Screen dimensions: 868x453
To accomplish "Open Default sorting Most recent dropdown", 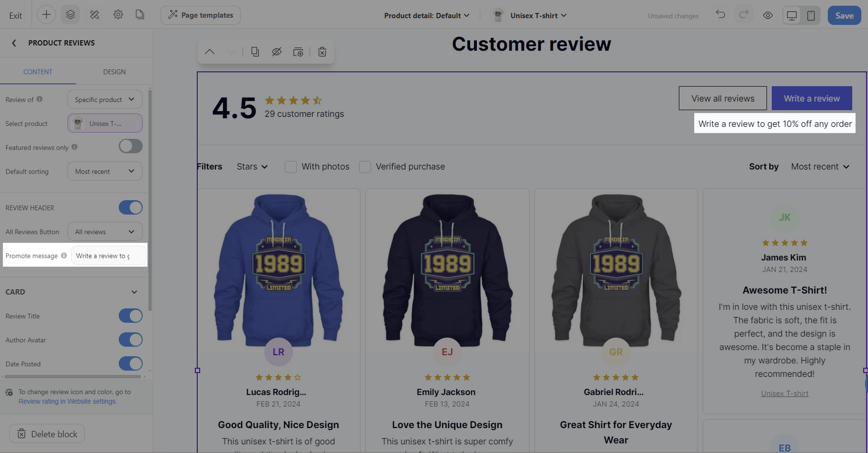I will (x=105, y=171).
